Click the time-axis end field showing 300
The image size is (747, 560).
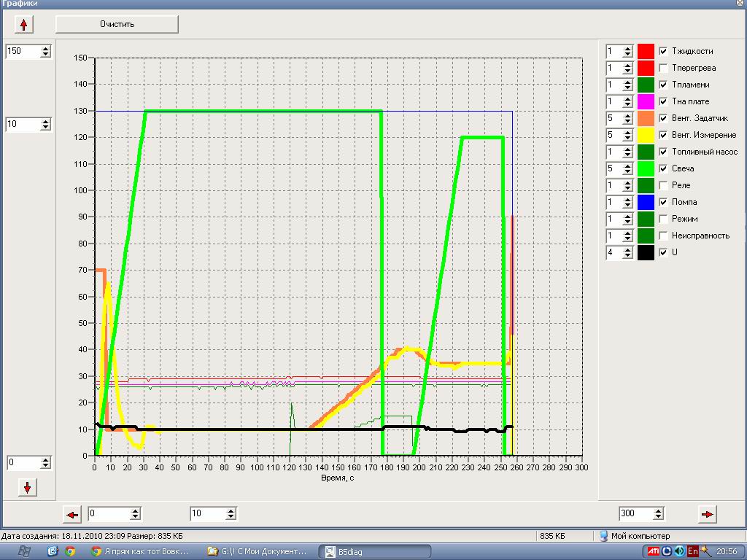(x=641, y=514)
